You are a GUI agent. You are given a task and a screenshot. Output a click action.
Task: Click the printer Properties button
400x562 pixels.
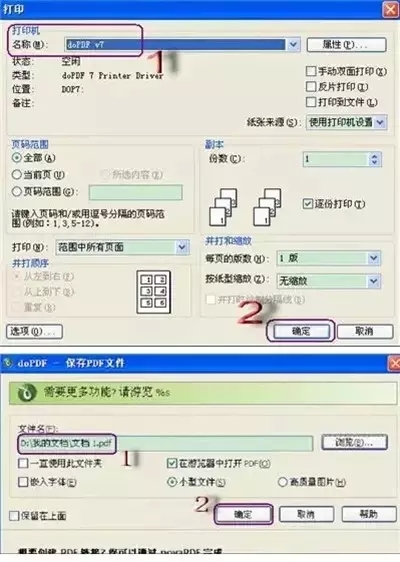pos(346,45)
